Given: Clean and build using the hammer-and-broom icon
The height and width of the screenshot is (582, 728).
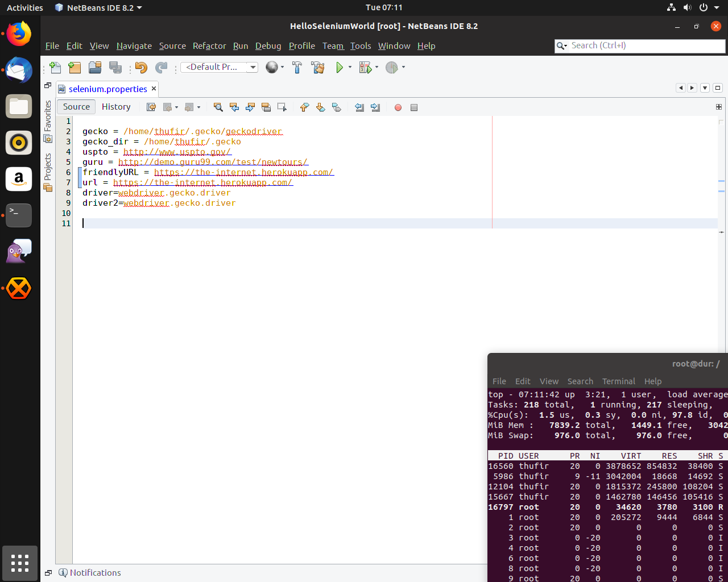Looking at the screenshot, I should point(317,67).
